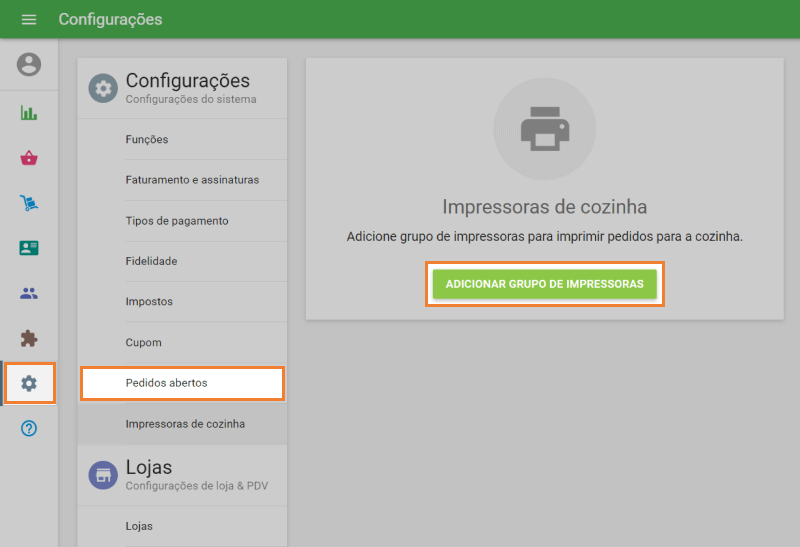Open Faturamento e assinaturas settings

(182, 180)
